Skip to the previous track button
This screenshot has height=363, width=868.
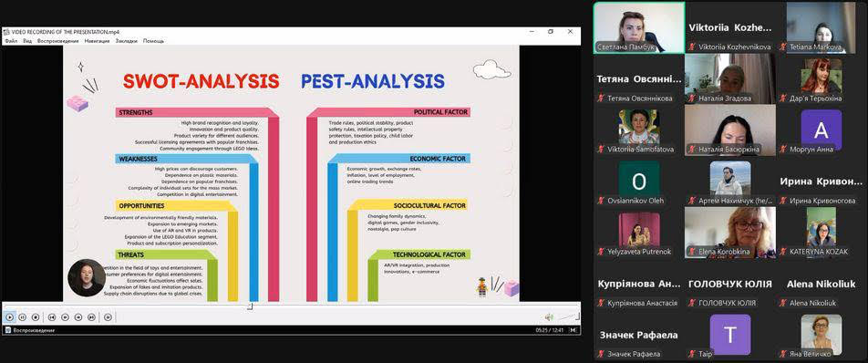point(51,317)
